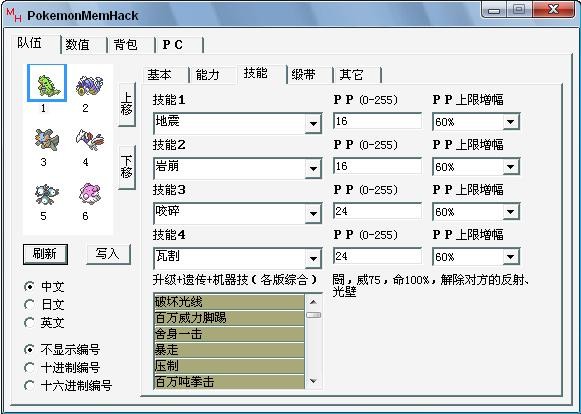Select party Pokemon slot 4 sprite
The width and height of the screenshot is (581, 414).
[90, 139]
